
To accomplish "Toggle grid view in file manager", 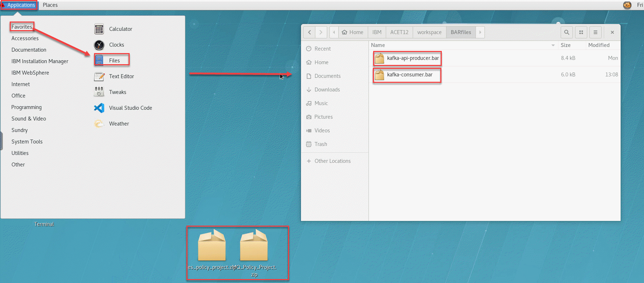I will pos(581,32).
